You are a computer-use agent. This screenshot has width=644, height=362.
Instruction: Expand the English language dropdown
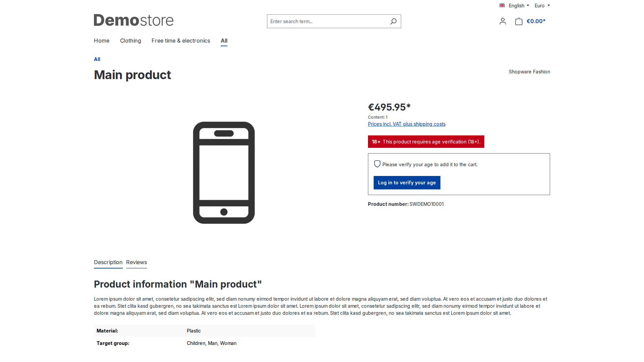(x=519, y=6)
